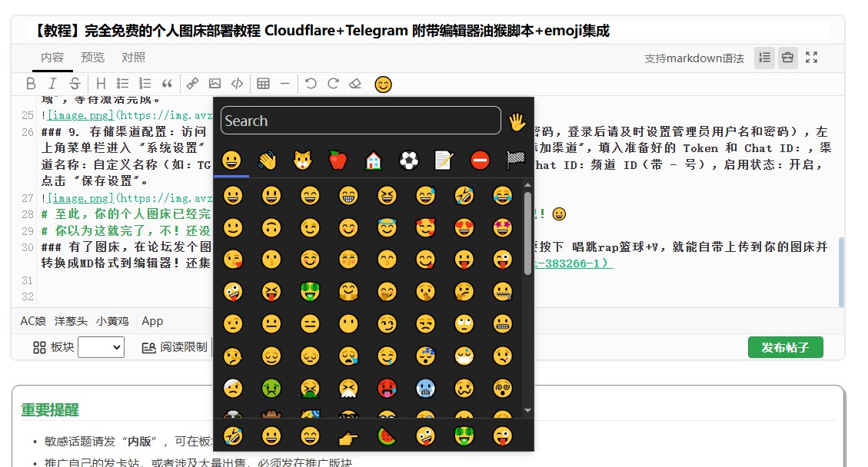Click inside the emoji Search field
Screen dimensions: 868x467
pyautogui.click(x=359, y=121)
